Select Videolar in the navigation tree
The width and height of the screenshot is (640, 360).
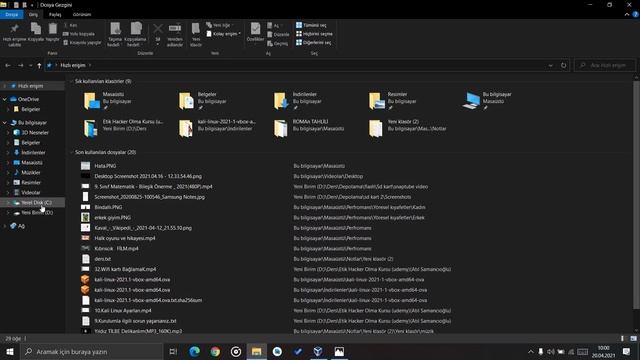point(31,193)
